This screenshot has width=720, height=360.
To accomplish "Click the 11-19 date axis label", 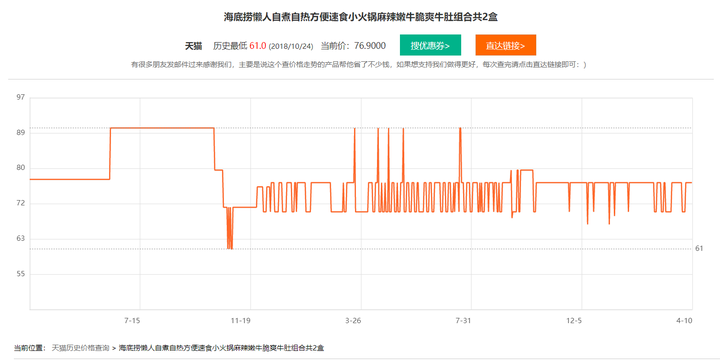I will [x=241, y=321].
